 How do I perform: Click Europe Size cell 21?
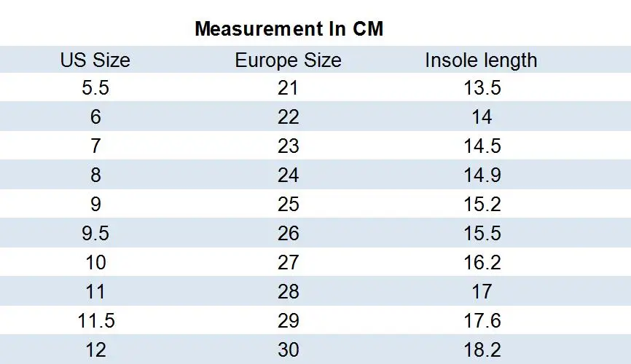click(288, 88)
